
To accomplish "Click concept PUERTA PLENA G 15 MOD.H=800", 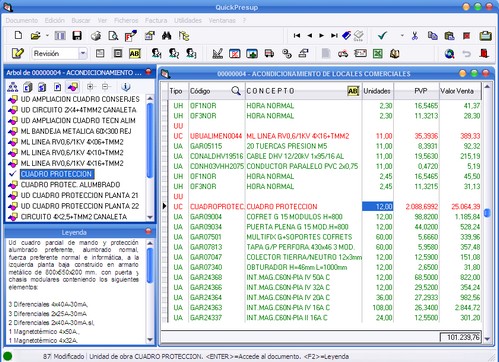I will 297,227.
